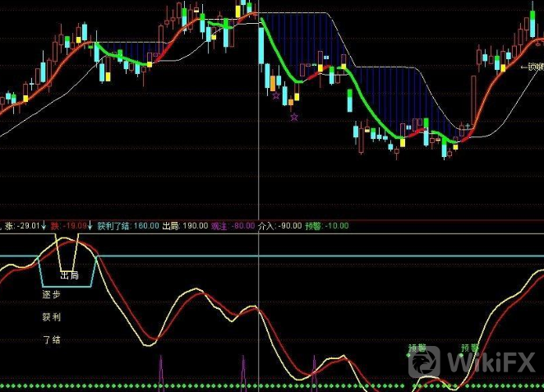Click the left green 预警 signal marker
Viewport: 544px width, 392px height.
[418, 348]
